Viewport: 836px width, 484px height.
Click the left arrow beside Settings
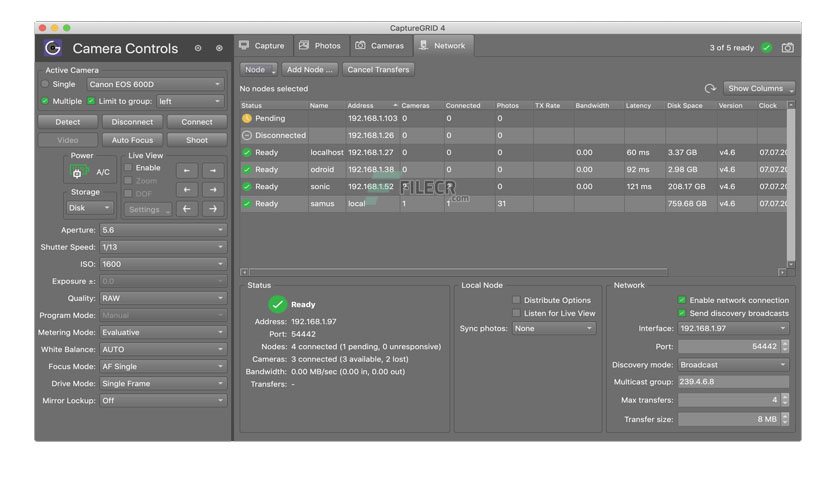point(187,209)
